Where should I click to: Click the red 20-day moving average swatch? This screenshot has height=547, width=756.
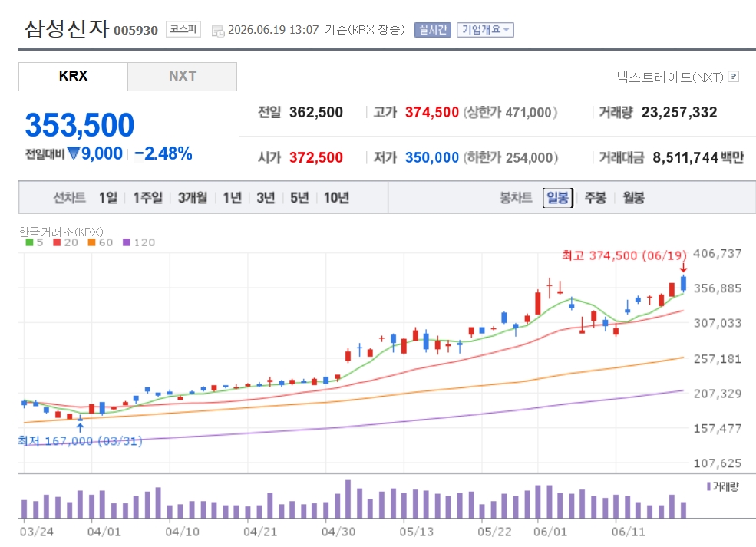click(57, 242)
